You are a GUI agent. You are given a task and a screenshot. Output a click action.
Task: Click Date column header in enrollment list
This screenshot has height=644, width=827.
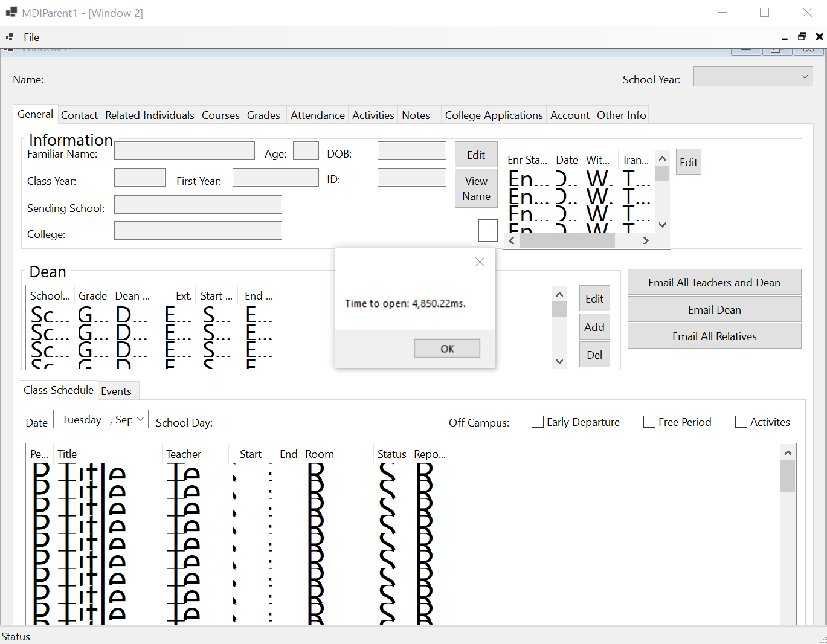tap(567, 160)
